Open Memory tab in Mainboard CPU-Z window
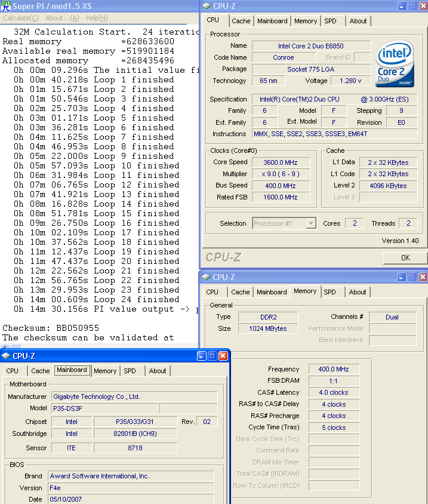The image size is (428, 504). pos(105,371)
